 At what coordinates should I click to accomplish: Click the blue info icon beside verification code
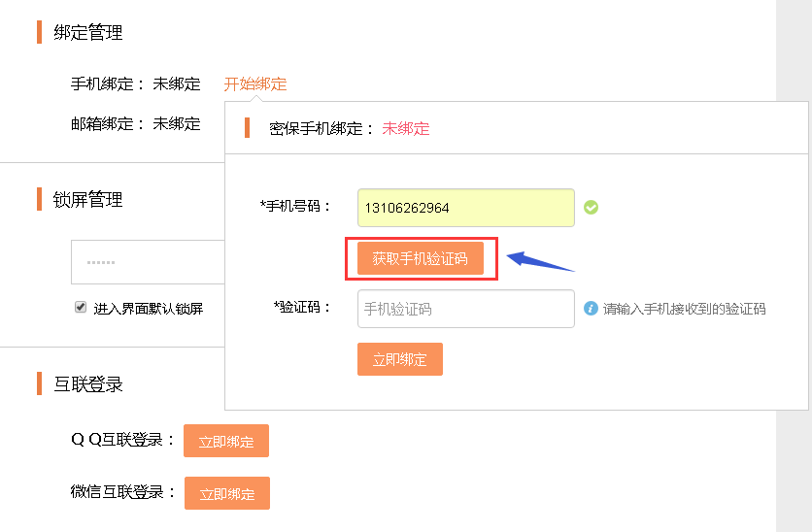(591, 309)
